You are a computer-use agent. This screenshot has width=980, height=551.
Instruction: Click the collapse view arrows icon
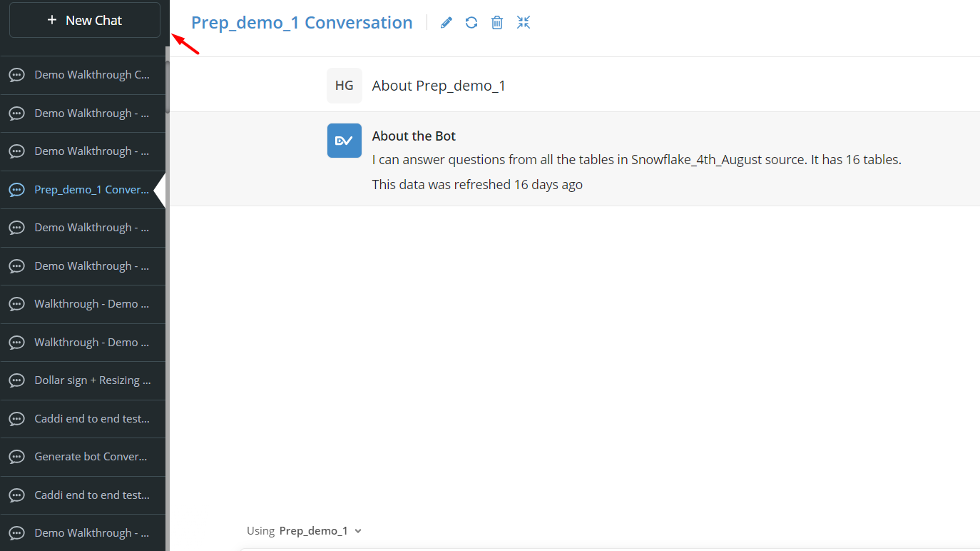pos(524,23)
